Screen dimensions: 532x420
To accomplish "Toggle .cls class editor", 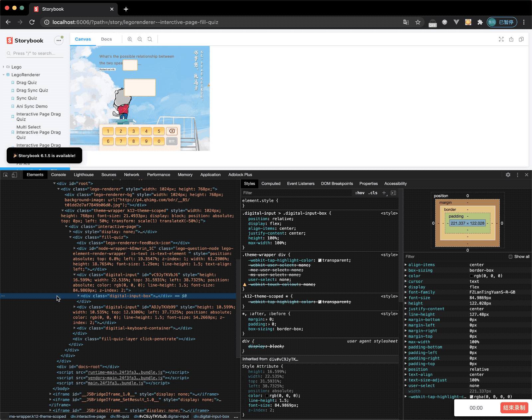I will tap(373, 193).
